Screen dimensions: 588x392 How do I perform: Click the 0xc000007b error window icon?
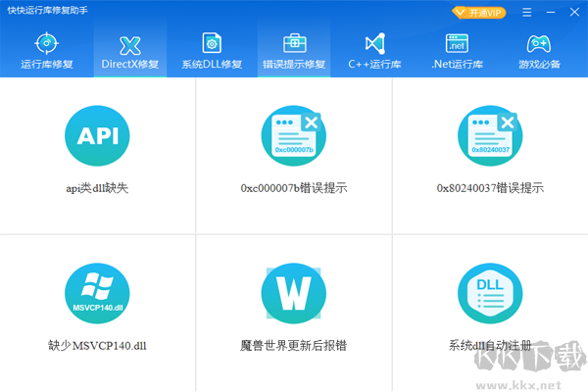(x=294, y=136)
